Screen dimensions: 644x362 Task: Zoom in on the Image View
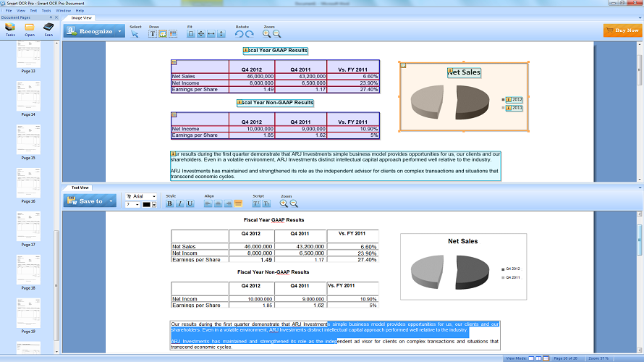tap(266, 33)
